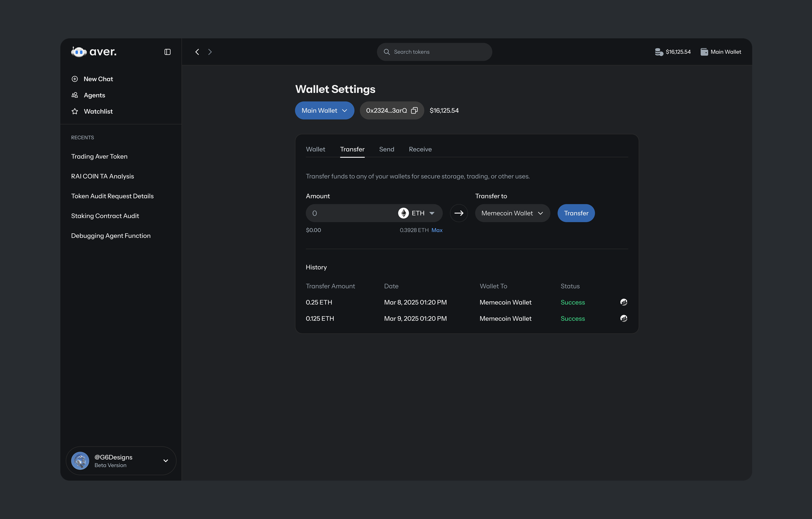The image size is (812, 519).
Task: Click Memecoin Wallet in Mar 8 row
Action: [506, 302]
